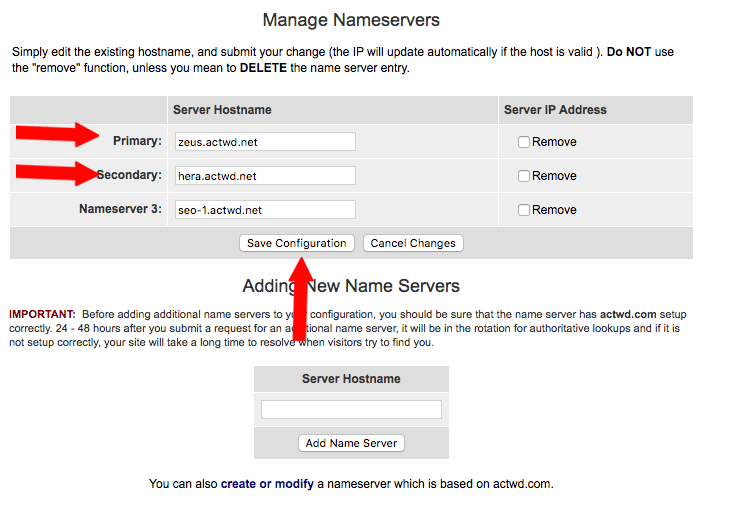The image size is (752, 513).
Task: Focus the Primary hostname field with zeus.actwd.net
Action: [265, 142]
